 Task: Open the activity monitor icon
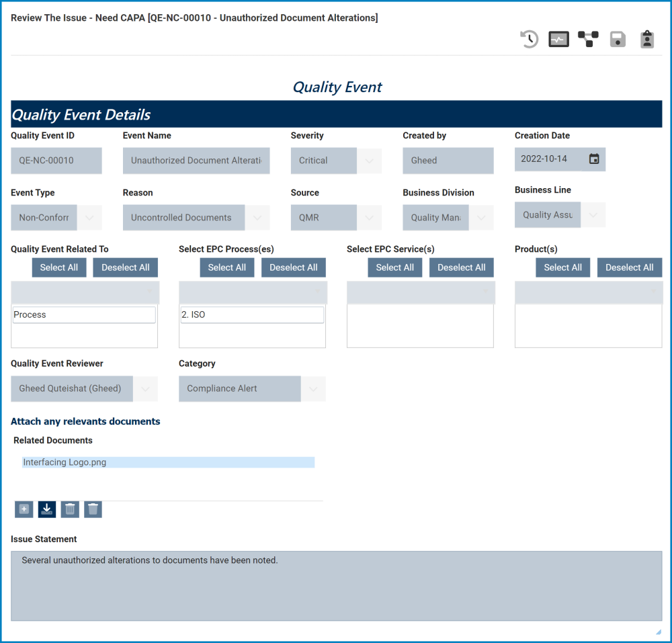point(558,39)
